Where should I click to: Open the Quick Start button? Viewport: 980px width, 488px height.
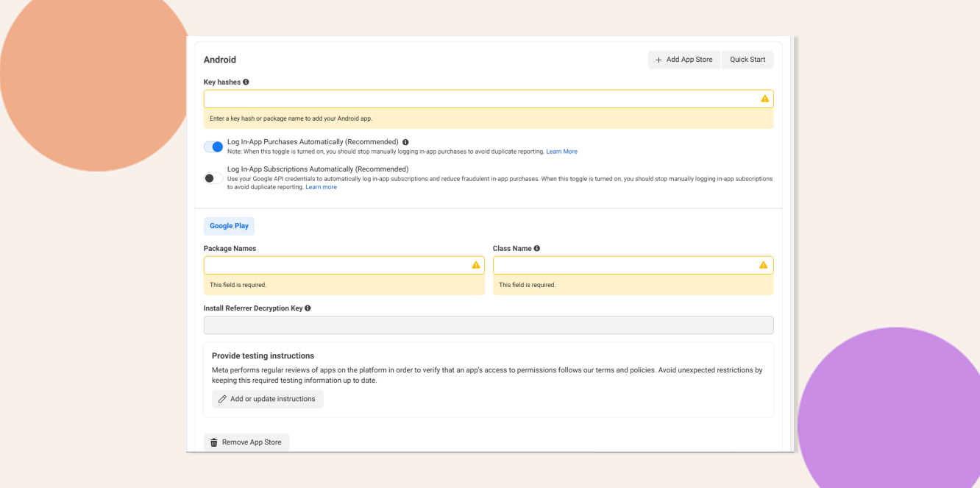coord(748,60)
